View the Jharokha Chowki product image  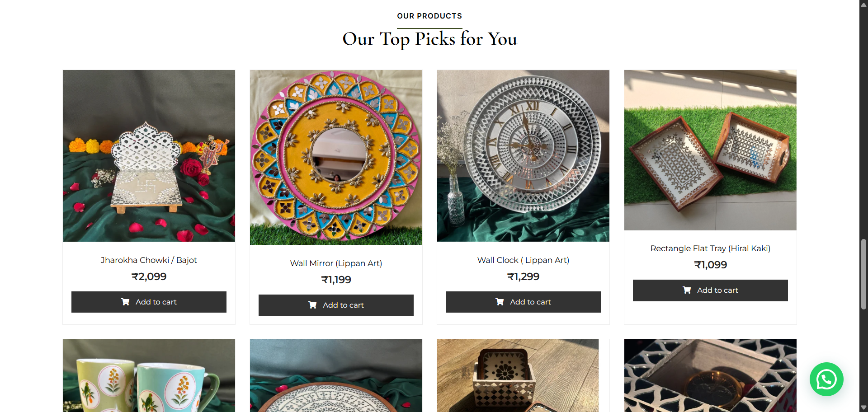(x=149, y=156)
